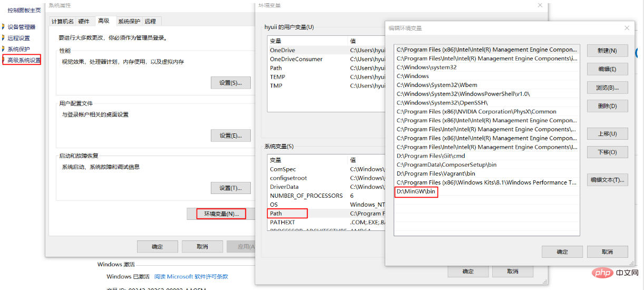This screenshot has width=644, height=290.
Task: Switch to the 硬件 tab
Action: click(84, 21)
